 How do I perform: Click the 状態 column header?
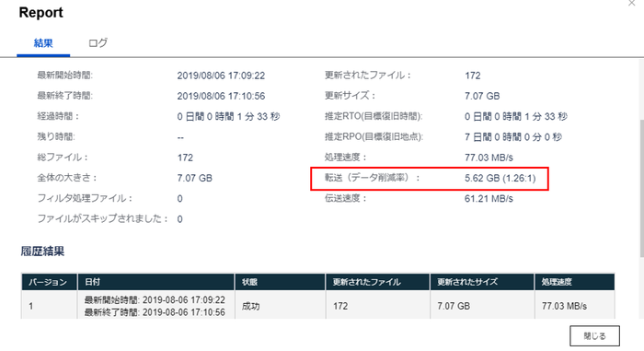coord(280,282)
